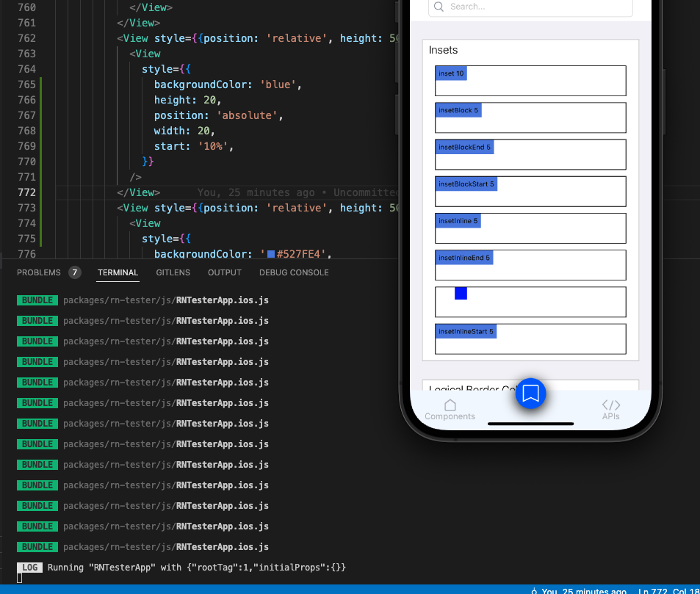Click line number 765 in gutter
The height and width of the screenshot is (594, 700).
click(26, 84)
